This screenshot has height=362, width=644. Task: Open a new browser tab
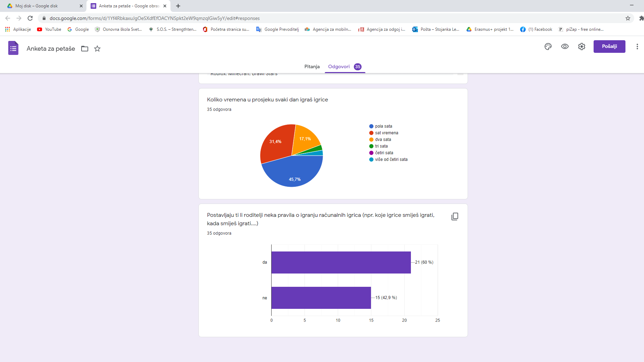(x=178, y=6)
